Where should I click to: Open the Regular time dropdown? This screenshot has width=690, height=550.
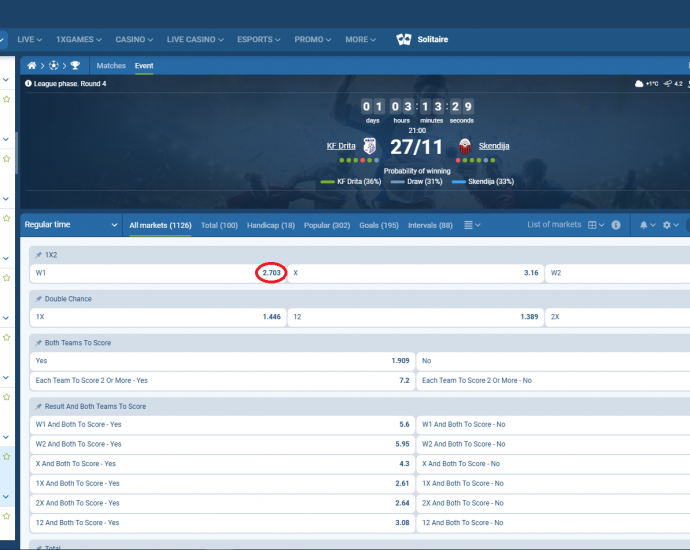click(70, 225)
